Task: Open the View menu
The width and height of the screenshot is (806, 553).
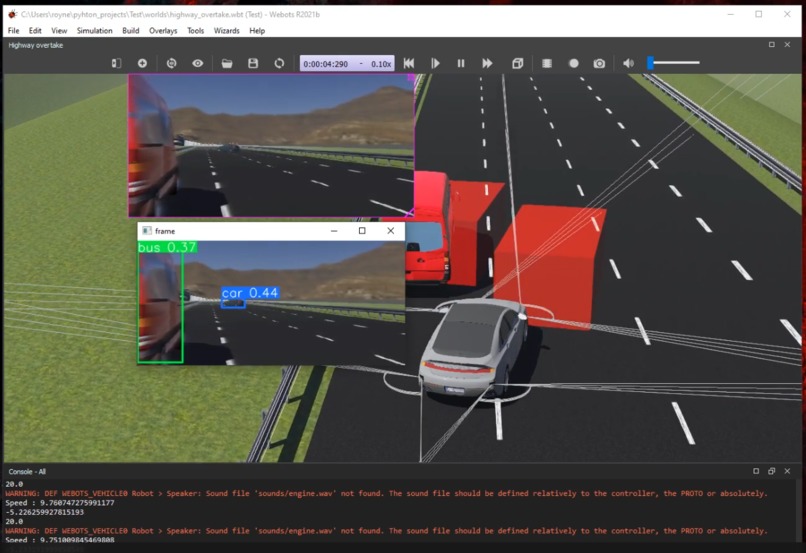Action: click(x=59, y=31)
